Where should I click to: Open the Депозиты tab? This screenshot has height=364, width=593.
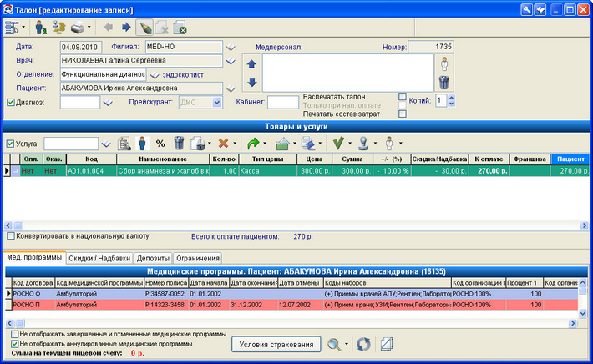pyautogui.click(x=153, y=259)
